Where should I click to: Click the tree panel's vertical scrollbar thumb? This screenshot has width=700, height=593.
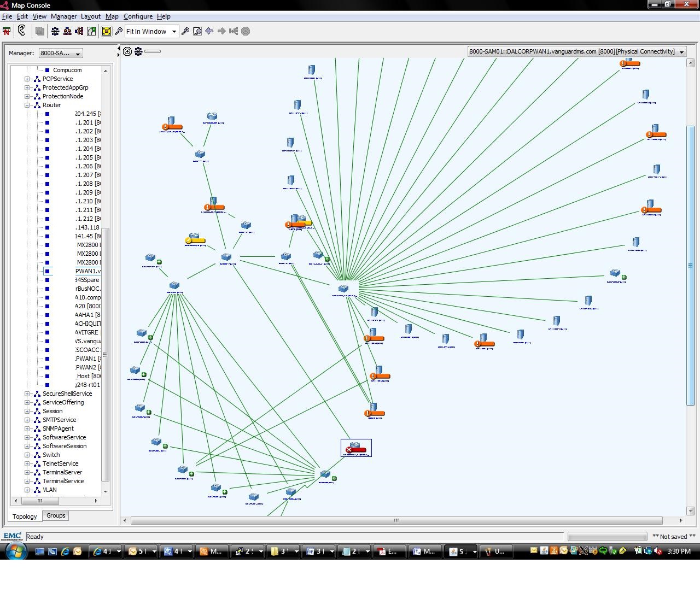click(106, 354)
